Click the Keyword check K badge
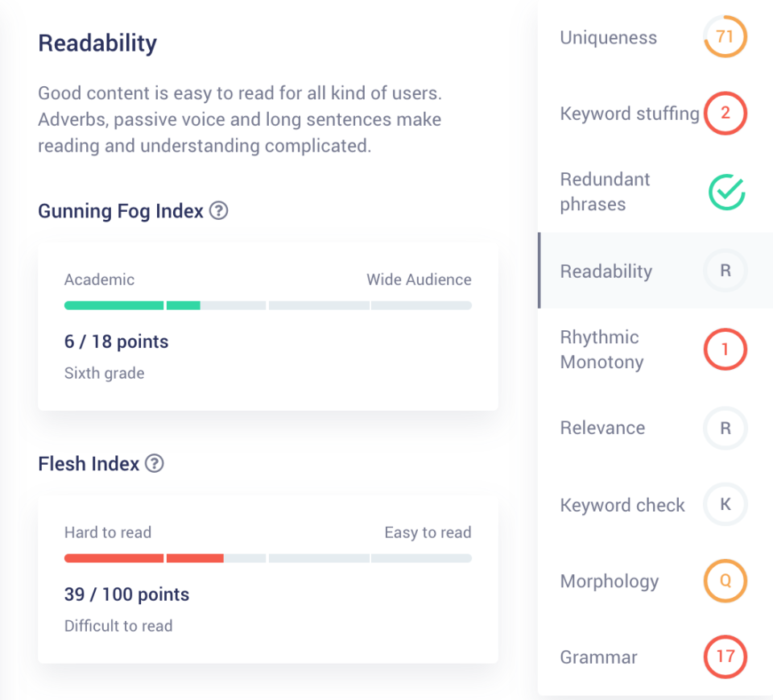Viewport: 773px width, 700px height. point(725,505)
